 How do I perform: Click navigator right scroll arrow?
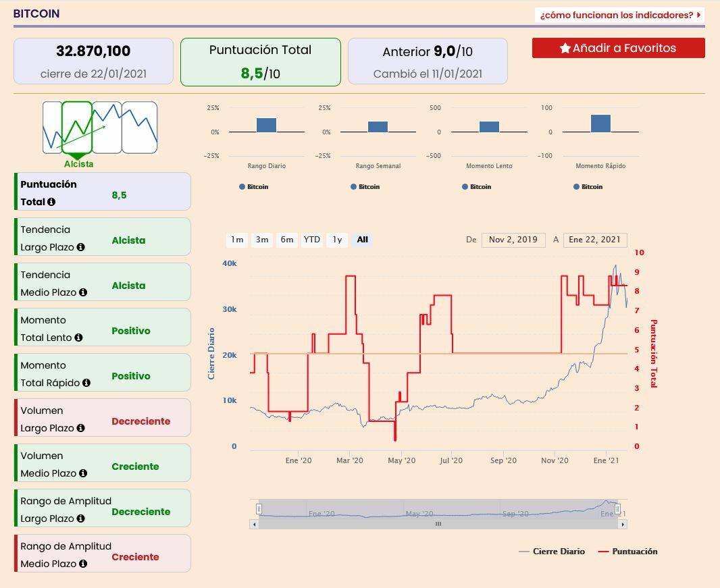pyautogui.click(x=623, y=524)
